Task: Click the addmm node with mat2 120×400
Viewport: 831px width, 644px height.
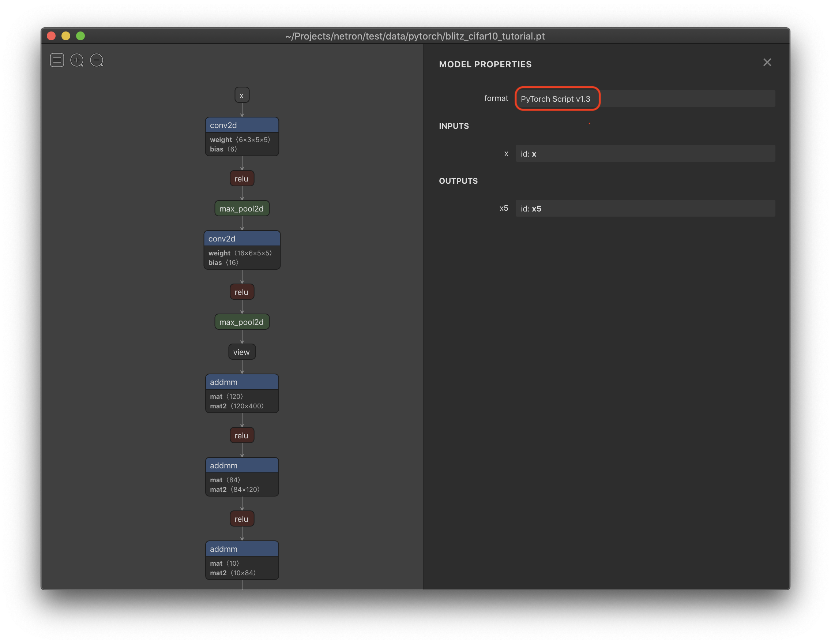Action: [x=242, y=382]
